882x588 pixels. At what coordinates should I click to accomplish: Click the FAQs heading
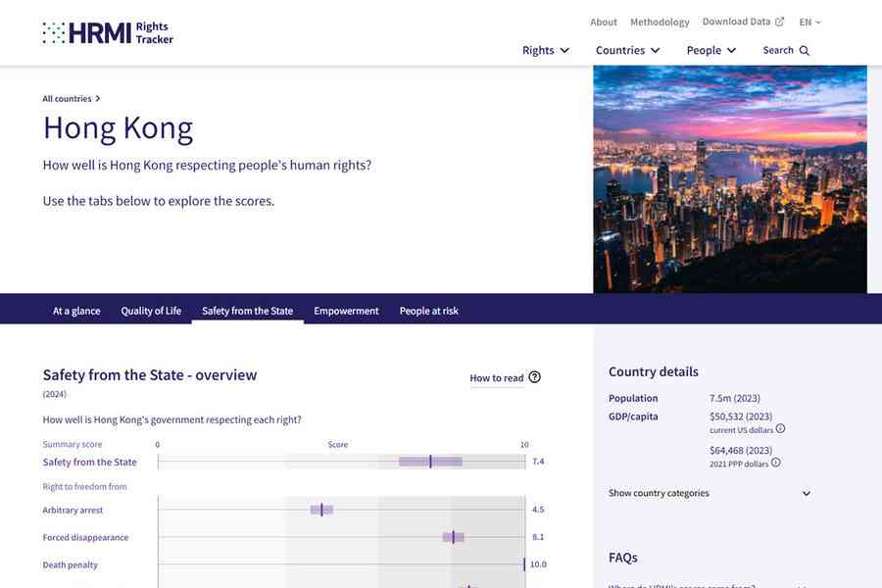tap(622, 558)
